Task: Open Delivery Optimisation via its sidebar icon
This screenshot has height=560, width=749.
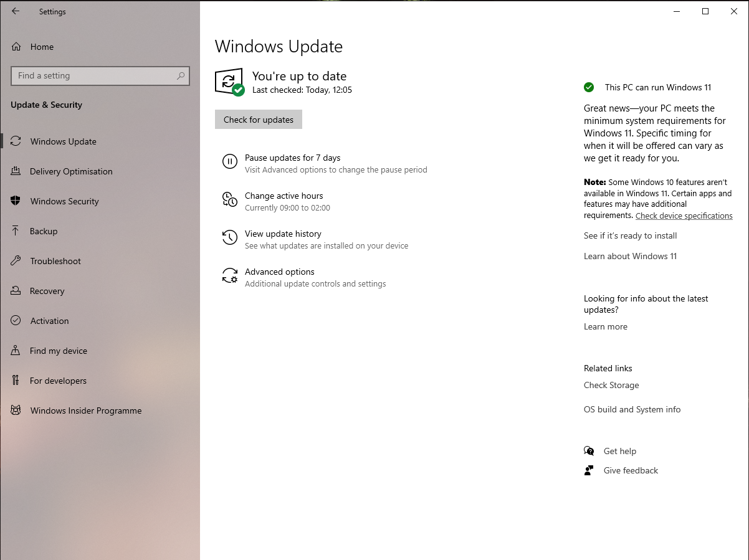Action: click(16, 171)
